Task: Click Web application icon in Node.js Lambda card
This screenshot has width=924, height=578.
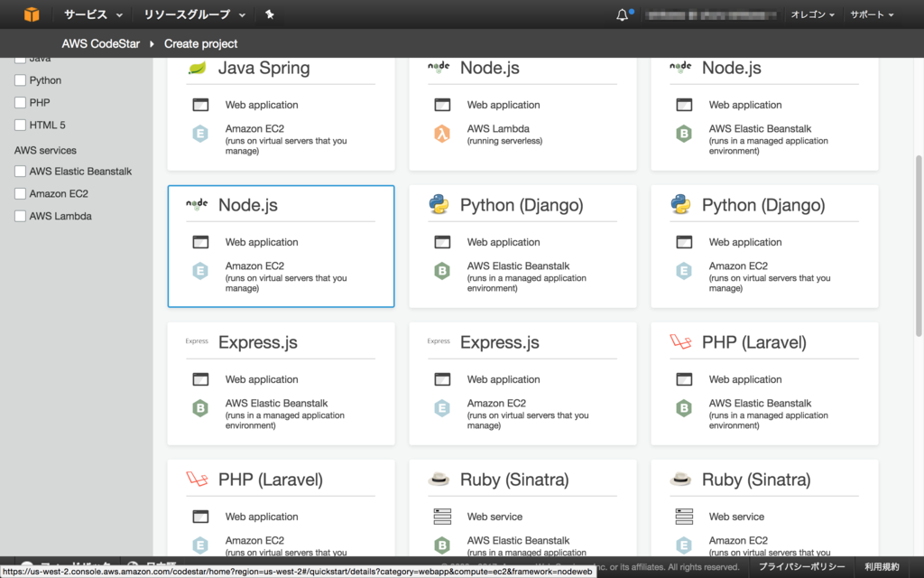Action: (442, 105)
